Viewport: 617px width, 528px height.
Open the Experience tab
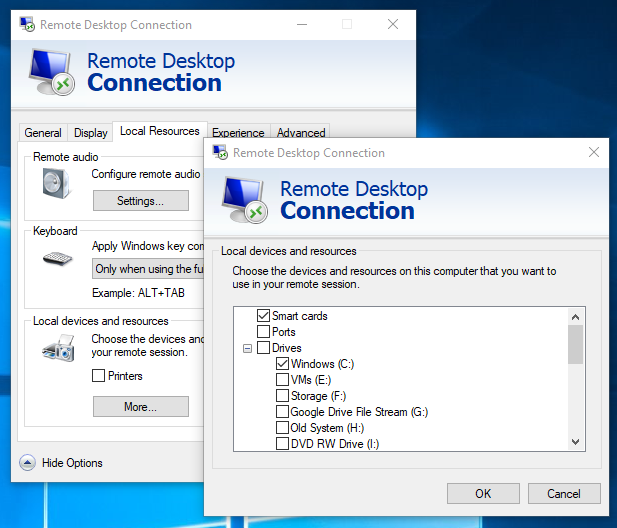pyautogui.click(x=238, y=133)
